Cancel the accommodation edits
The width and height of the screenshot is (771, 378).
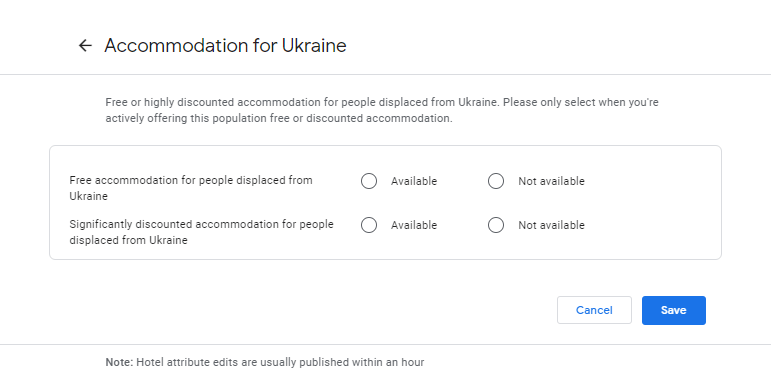594,310
